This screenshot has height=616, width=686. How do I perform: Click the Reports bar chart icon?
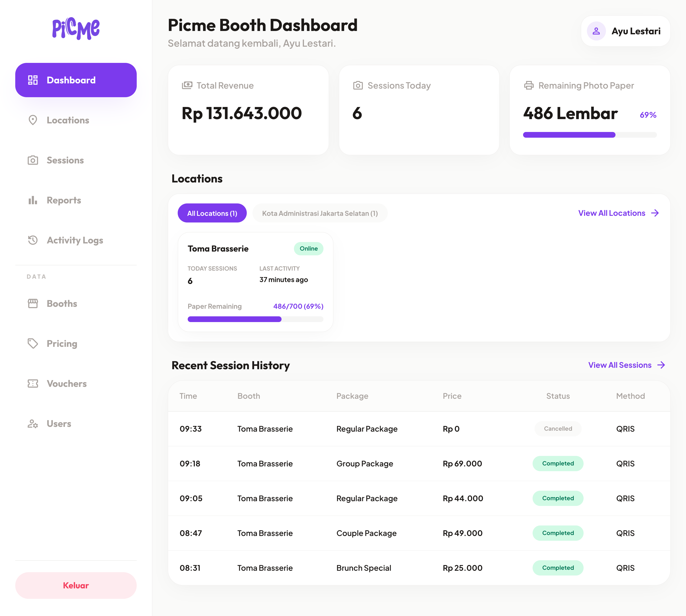click(x=33, y=200)
